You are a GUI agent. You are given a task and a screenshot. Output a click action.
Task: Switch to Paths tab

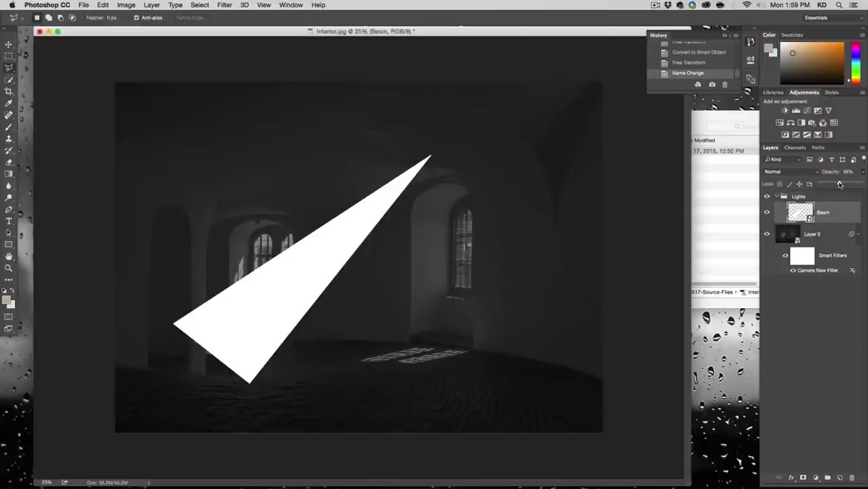[817, 148]
